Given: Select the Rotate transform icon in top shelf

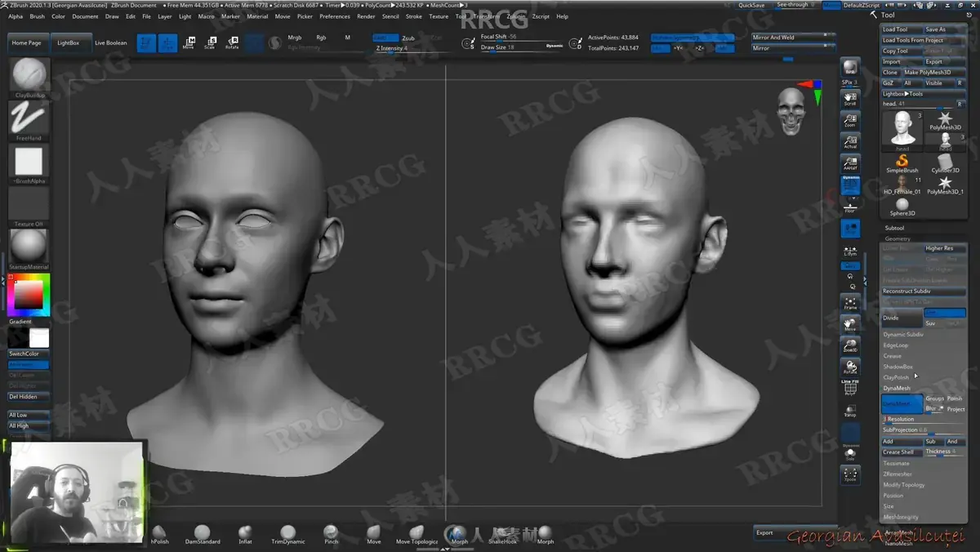Looking at the screenshot, I should click(232, 42).
